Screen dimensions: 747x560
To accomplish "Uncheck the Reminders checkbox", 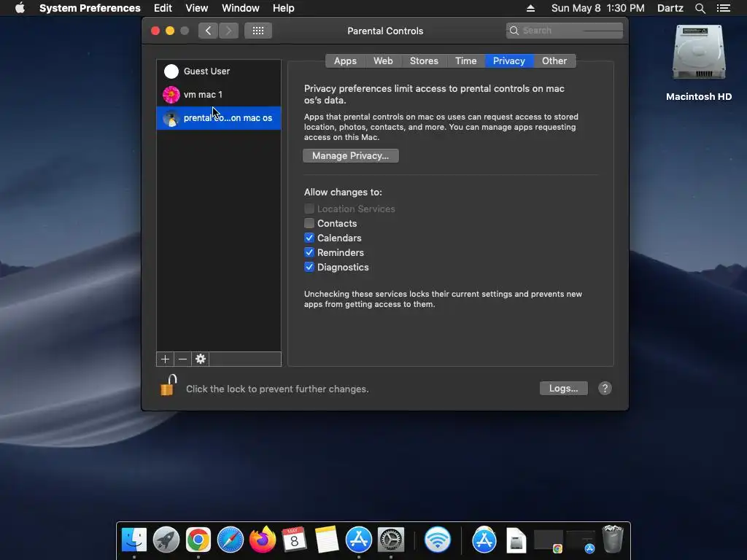I will pos(309,252).
